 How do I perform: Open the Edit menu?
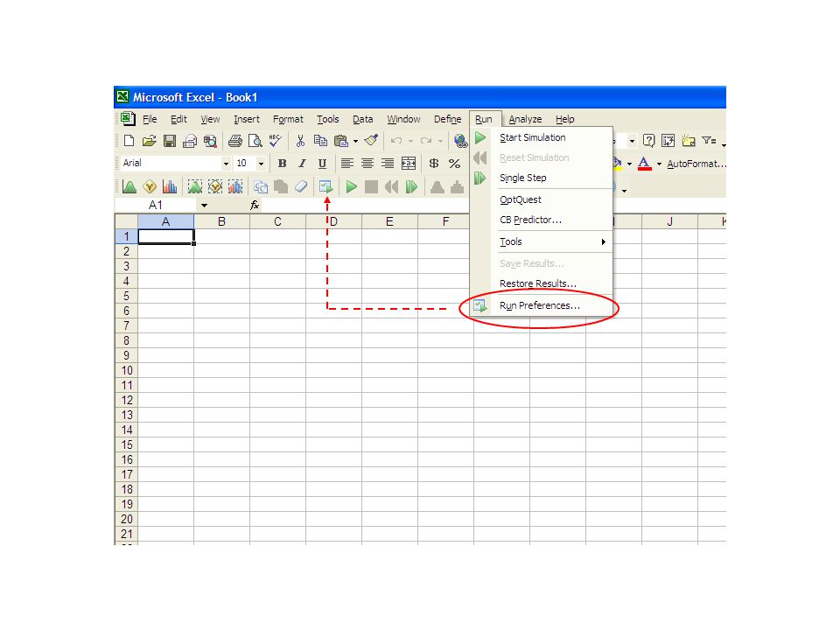[x=178, y=119]
